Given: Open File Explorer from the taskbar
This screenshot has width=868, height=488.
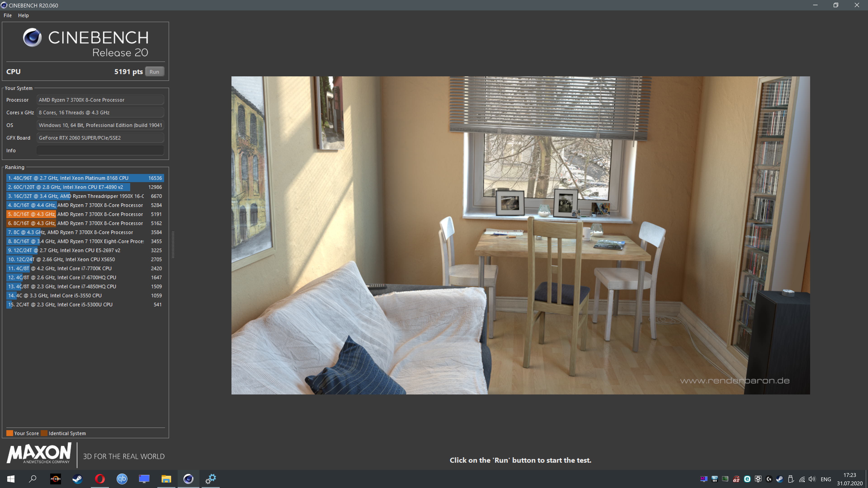Looking at the screenshot, I should tap(166, 479).
